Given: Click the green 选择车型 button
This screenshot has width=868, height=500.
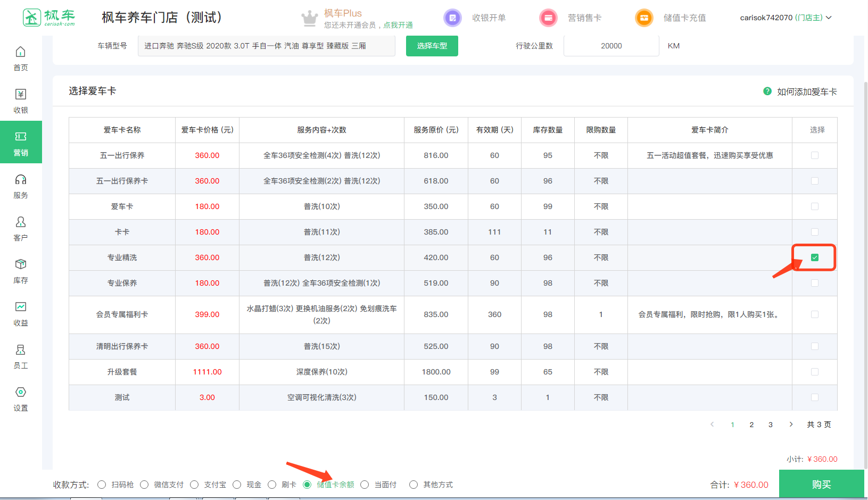Looking at the screenshot, I should coord(432,46).
